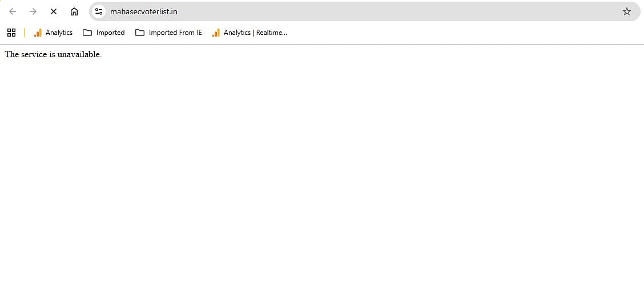Click the 'The service is unavailable.' text

point(53,54)
